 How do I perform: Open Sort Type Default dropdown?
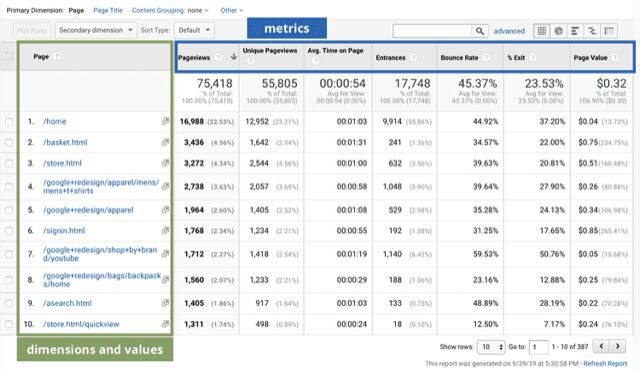point(194,30)
